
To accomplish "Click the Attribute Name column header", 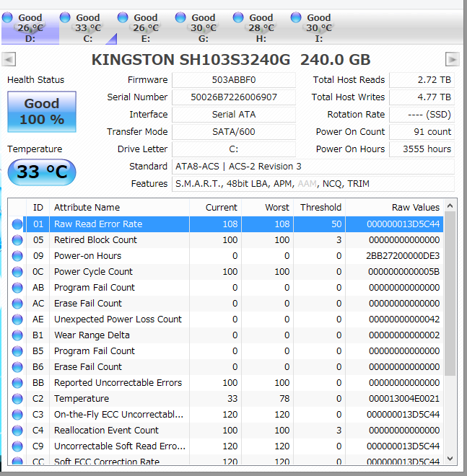I will pos(119,207).
